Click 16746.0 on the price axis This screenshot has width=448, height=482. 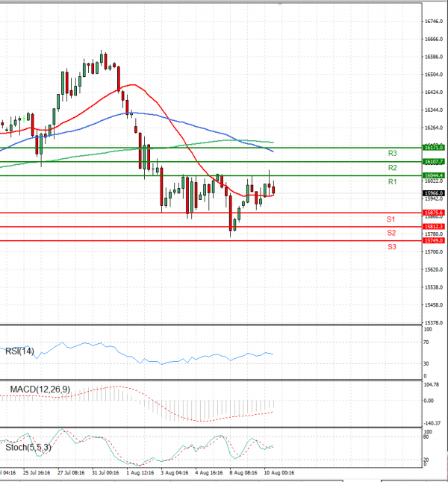coord(434,22)
